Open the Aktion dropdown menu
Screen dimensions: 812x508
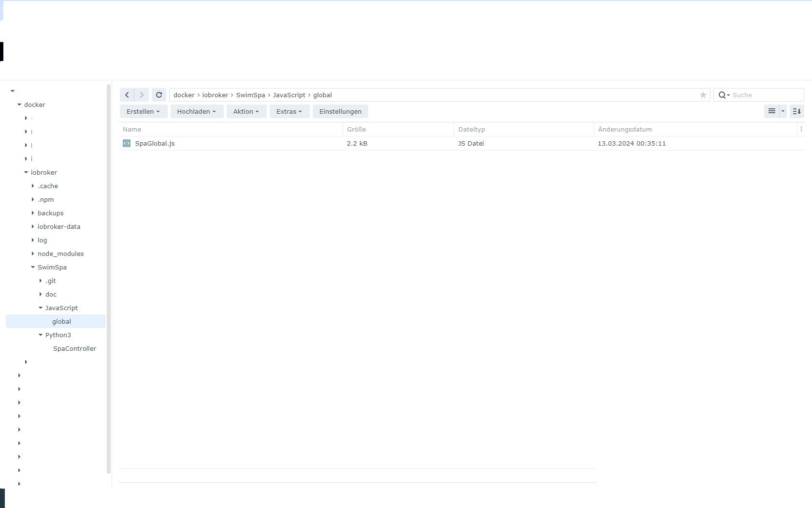[x=246, y=111]
